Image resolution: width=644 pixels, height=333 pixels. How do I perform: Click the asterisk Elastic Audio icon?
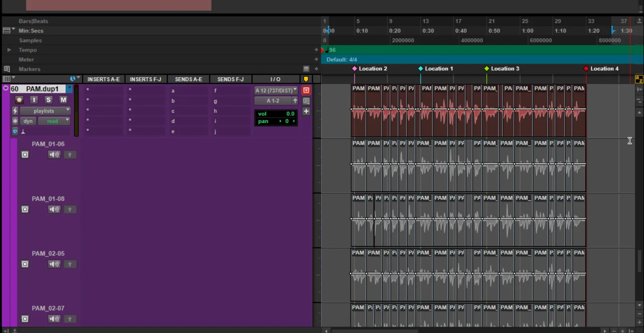click(x=15, y=121)
